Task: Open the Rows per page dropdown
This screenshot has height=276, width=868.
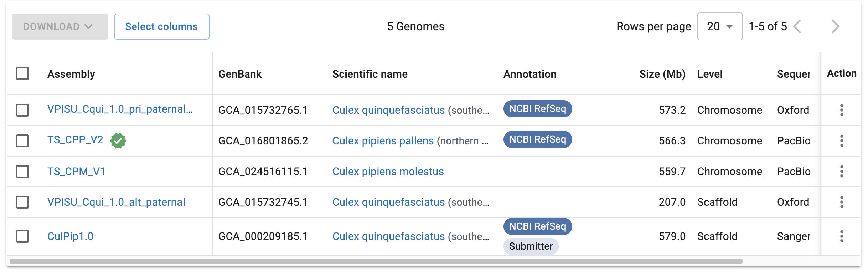Action: pos(720,26)
